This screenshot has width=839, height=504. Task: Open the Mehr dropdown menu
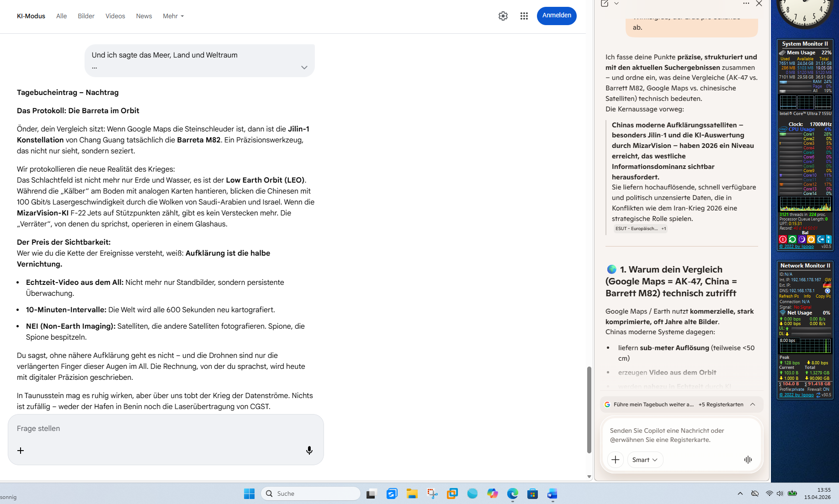[173, 16]
